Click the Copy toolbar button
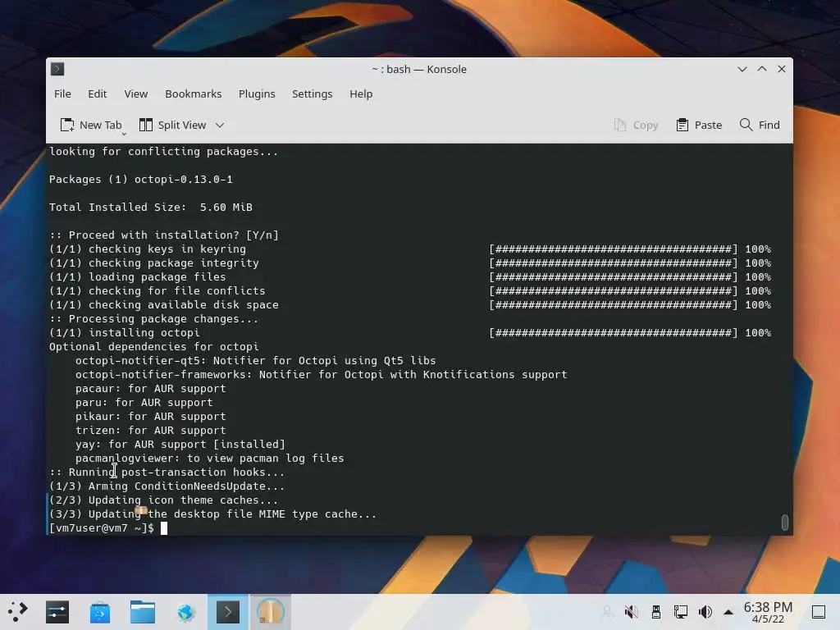The width and height of the screenshot is (840, 630). click(x=636, y=125)
